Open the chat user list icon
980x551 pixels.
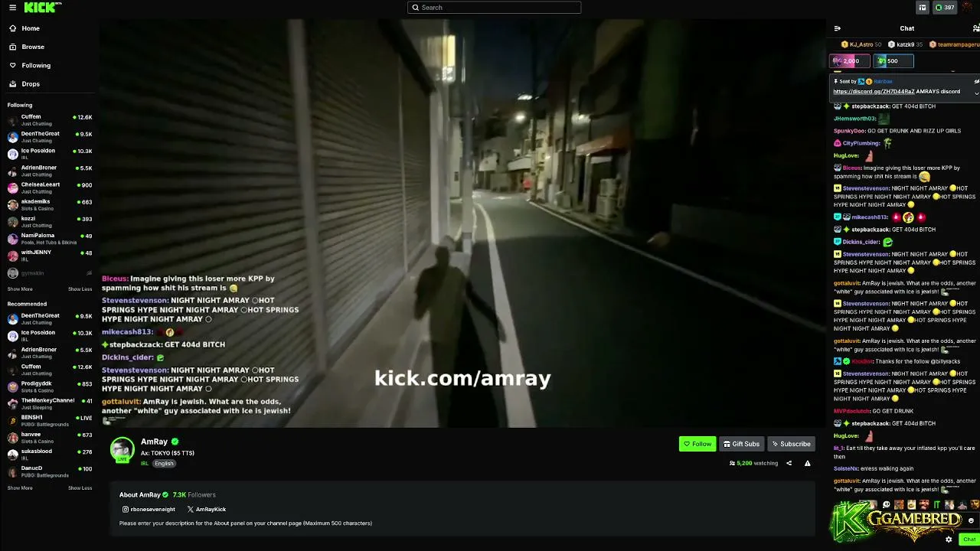pos(975,28)
